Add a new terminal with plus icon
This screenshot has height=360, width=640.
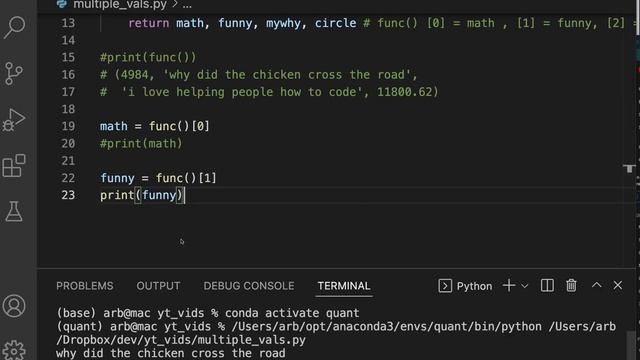[x=509, y=286]
